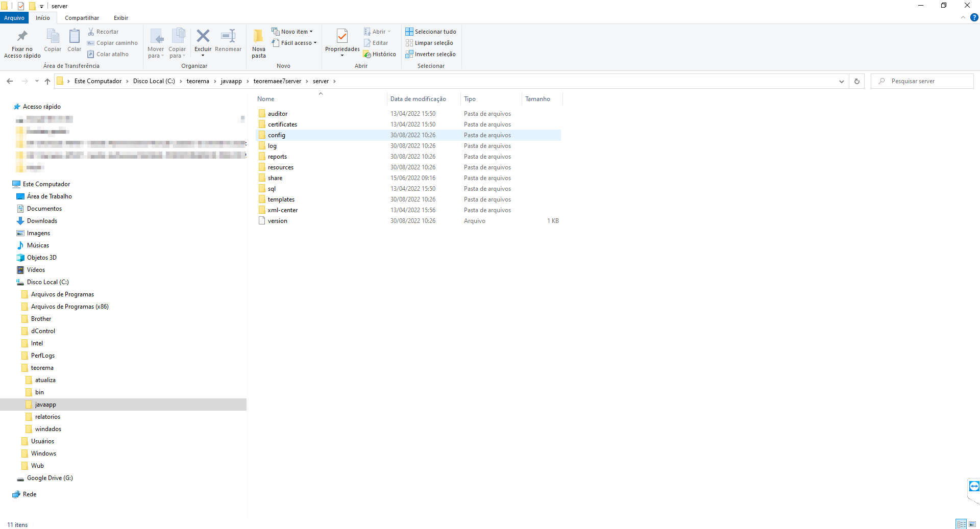Click the Renomear icon

pyautogui.click(x=228, y=36)
